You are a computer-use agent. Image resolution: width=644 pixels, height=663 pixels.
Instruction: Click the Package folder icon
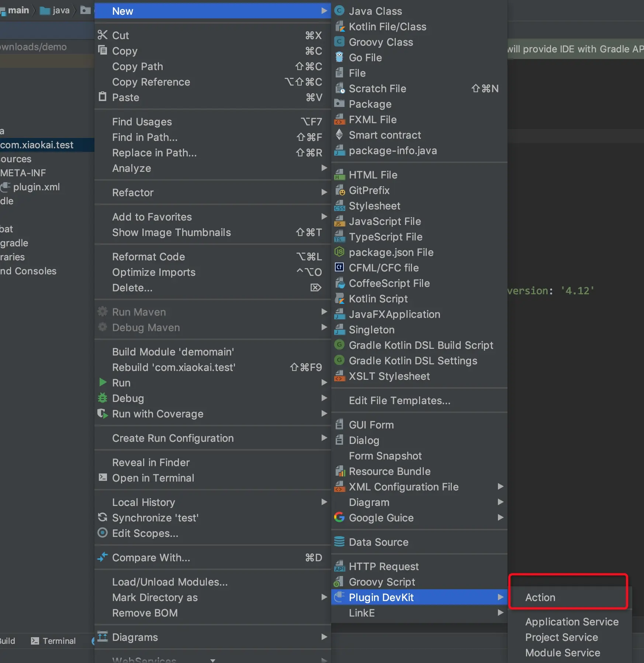(339, 104)
